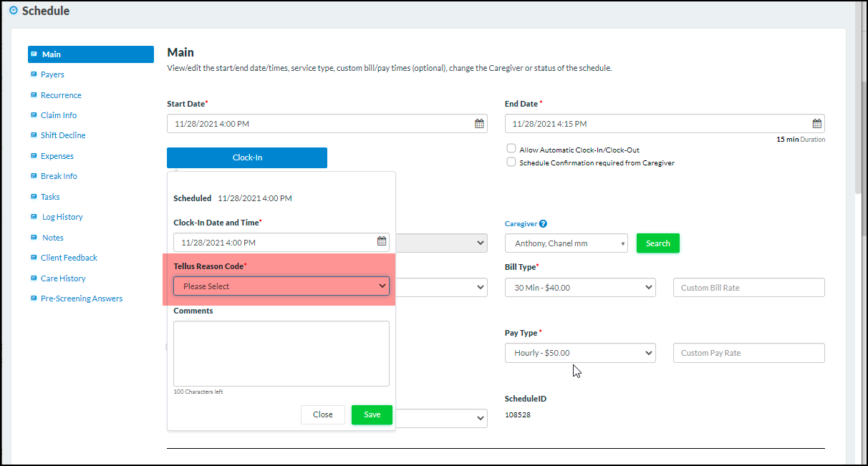Click the icon beside Tasks in sidebar
868x466 pixels.
(x=34, y=197)
